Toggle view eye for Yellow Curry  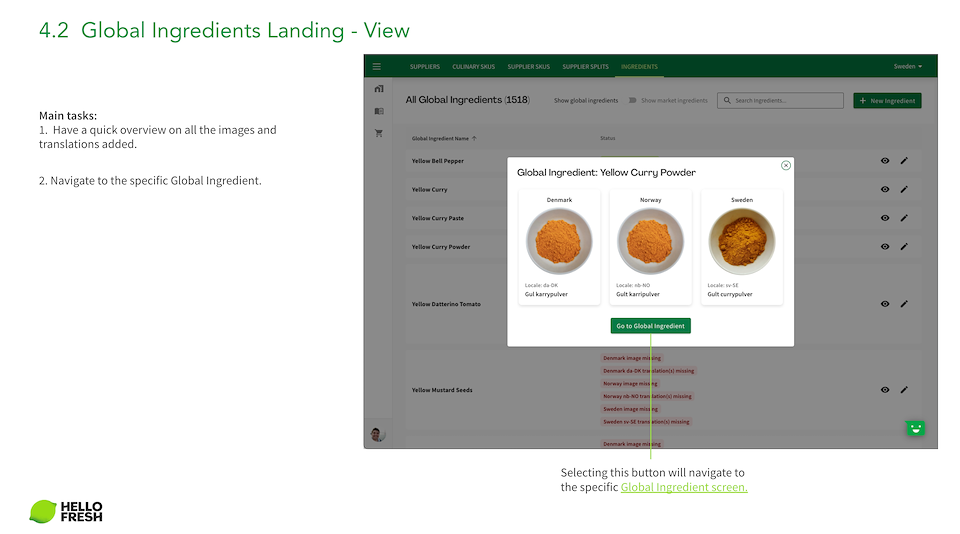(885, 189)
